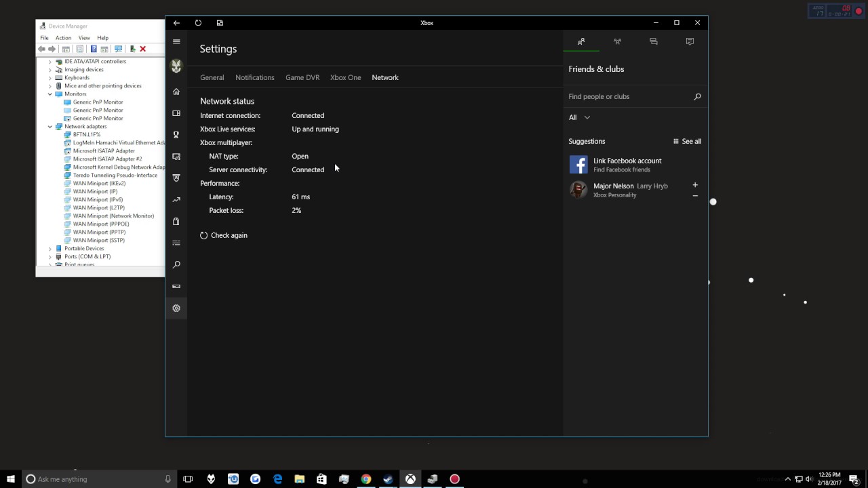Click Scan for hardware changes in Device Manager
The height and width of the screenshot is (488, 868).
pos(118,49)
